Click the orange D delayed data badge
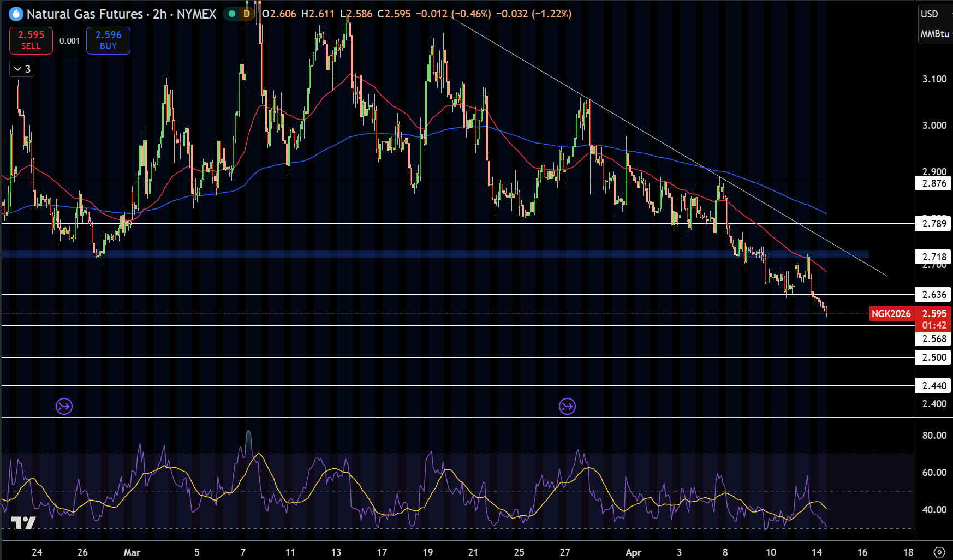The image size is (953, 560). (x=247, y=14)
